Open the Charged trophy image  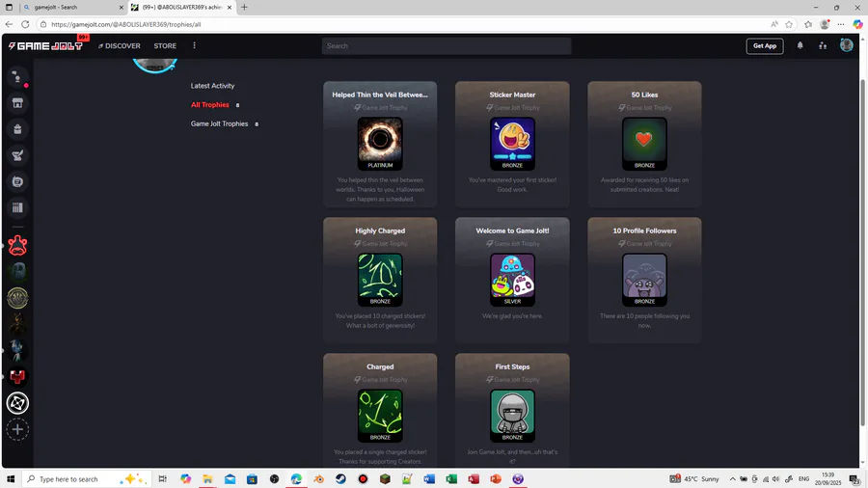point(380,416)
